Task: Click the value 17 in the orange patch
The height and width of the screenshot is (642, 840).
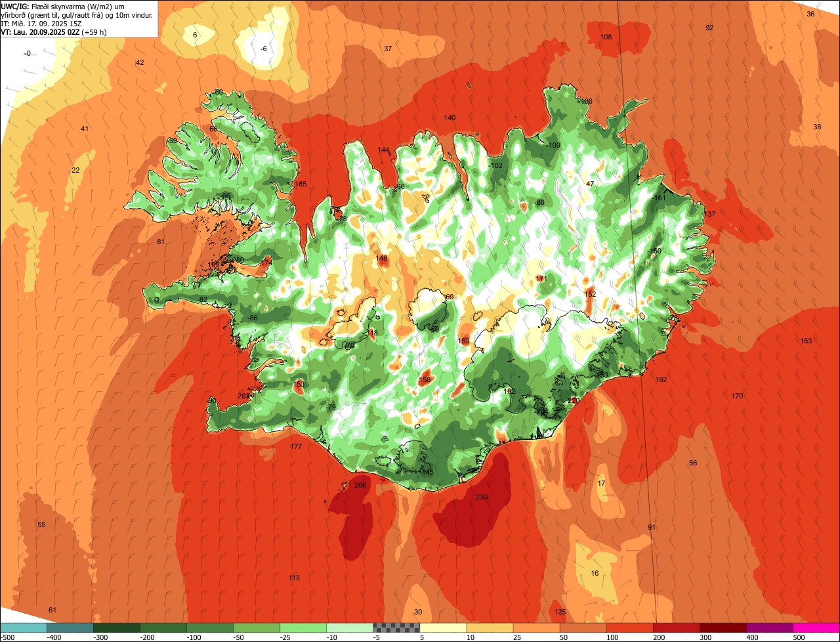Action: (601, 483)
